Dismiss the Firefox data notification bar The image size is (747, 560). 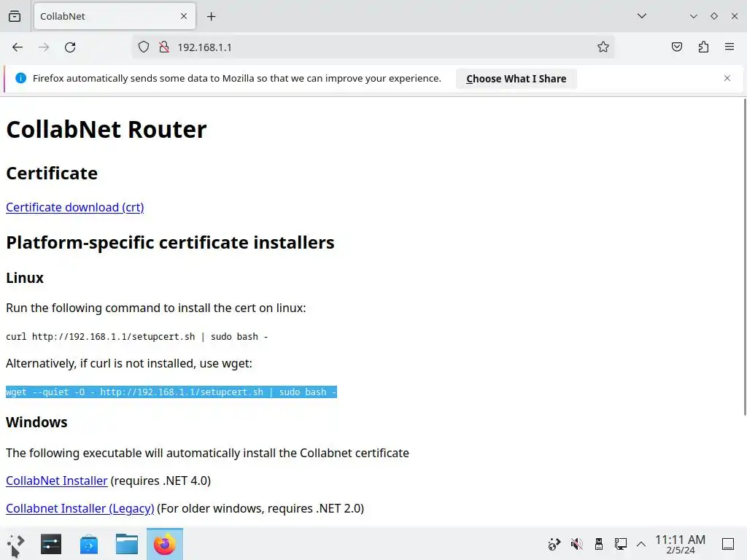tap(727, 78)
